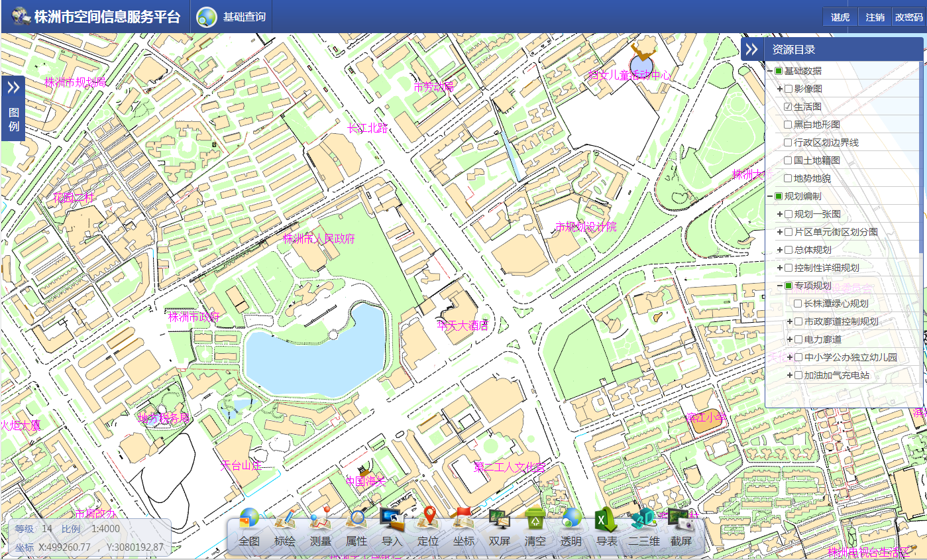Viewport: 927px width, 560px height.
Task: Collapse the 基础数据 tree group
Action: click(x=769, y=71)
